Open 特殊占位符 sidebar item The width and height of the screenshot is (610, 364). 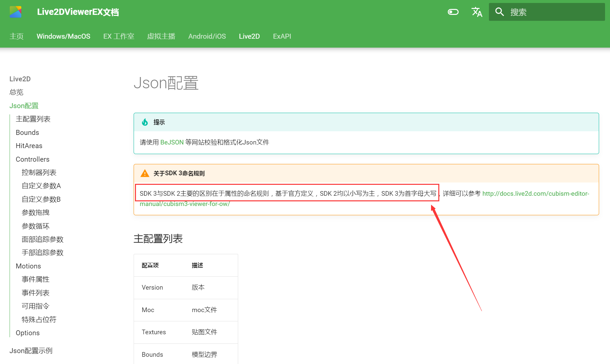point(39,320)
